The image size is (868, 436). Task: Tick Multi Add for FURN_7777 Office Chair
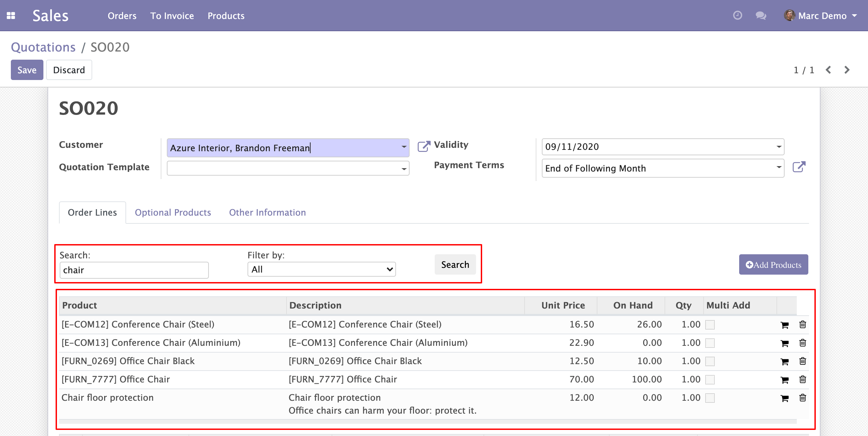click(710, 380)
